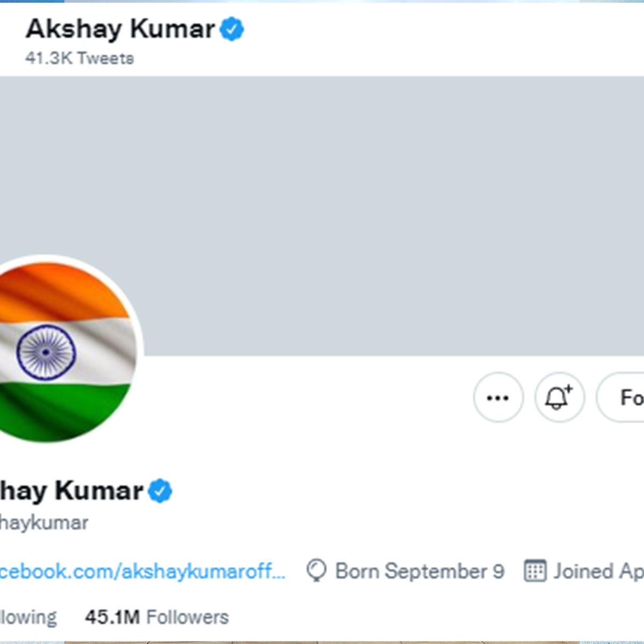Viewport: 644px width, 644px height.
Task: Click the birthday balloon icon
Action: point(317,571)
